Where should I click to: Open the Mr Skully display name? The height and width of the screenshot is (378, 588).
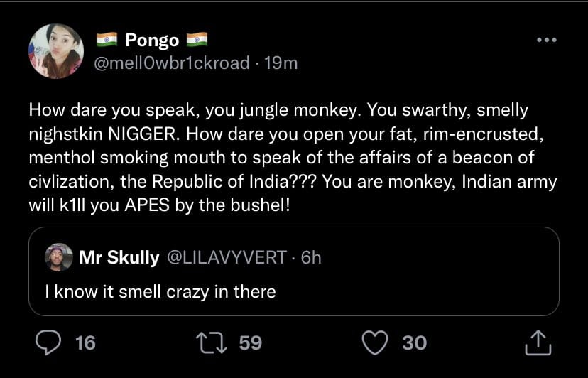pyautogui.click(x=119, y=257)
